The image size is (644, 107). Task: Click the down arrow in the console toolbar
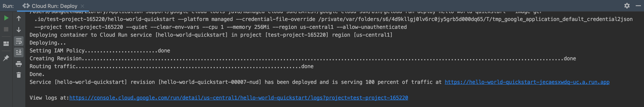click(19, 29)
